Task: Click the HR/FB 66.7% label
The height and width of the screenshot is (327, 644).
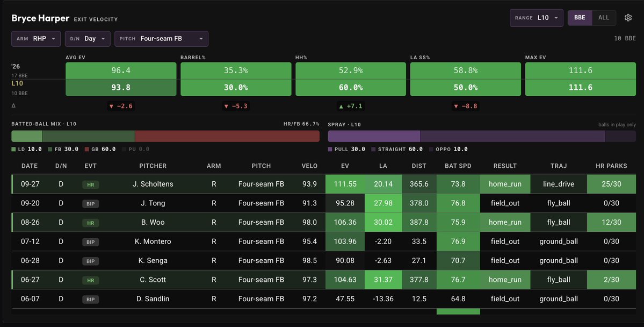Action: 301,124
